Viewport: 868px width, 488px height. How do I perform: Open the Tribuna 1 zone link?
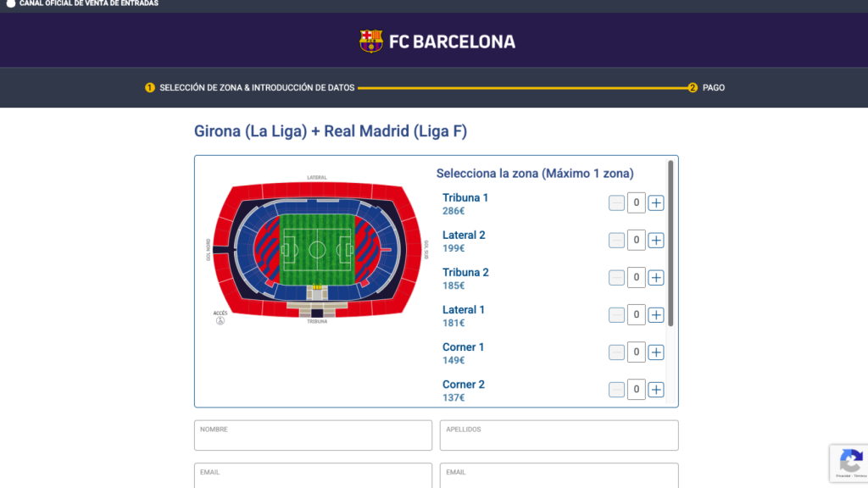[465, 197]
